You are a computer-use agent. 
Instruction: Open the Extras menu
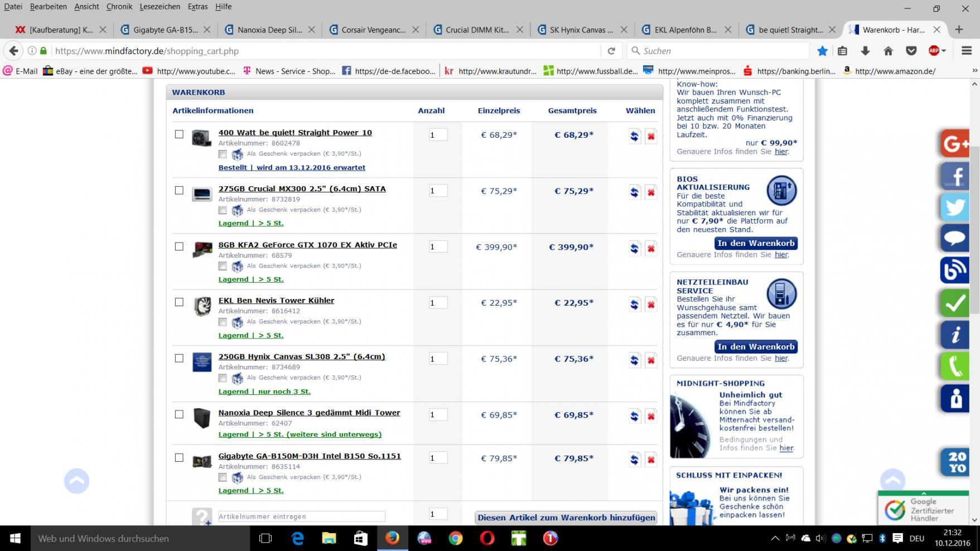click(197, 7)
